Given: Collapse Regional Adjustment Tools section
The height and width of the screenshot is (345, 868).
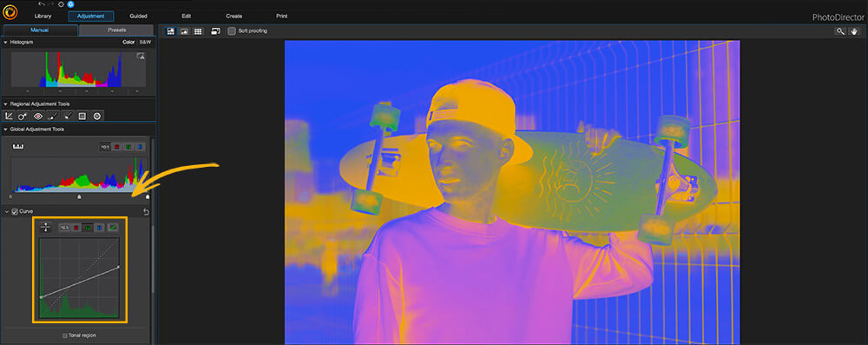Looking at the screenshot, I should tap(5, 103).
